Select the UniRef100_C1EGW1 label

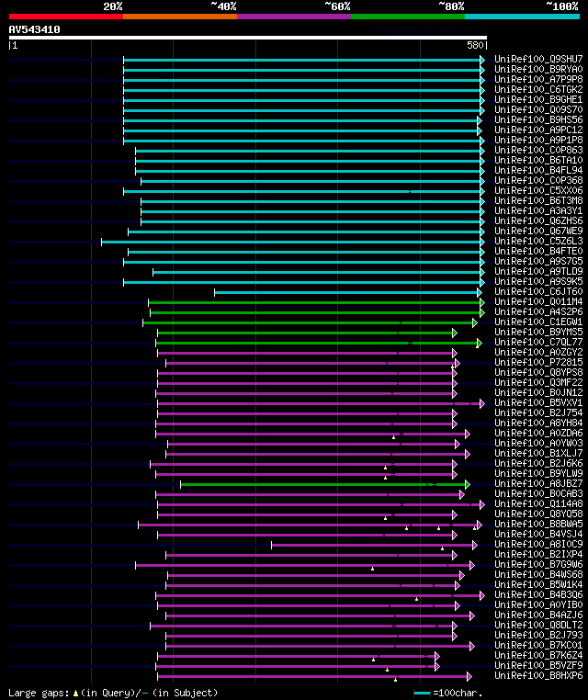tap(538, 322)
